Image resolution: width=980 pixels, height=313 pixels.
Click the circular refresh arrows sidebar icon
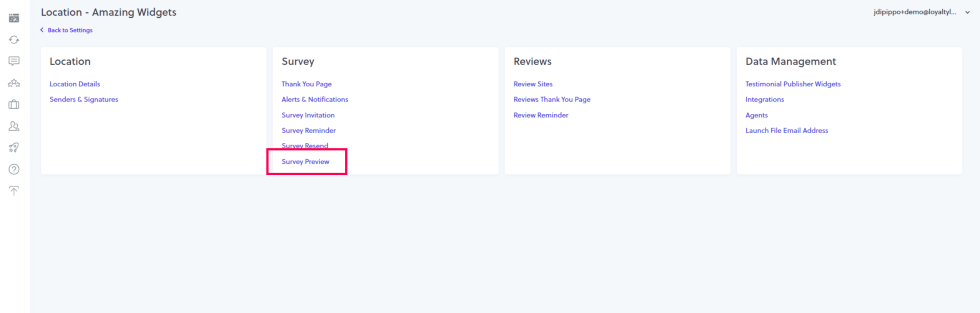(14, 40)
